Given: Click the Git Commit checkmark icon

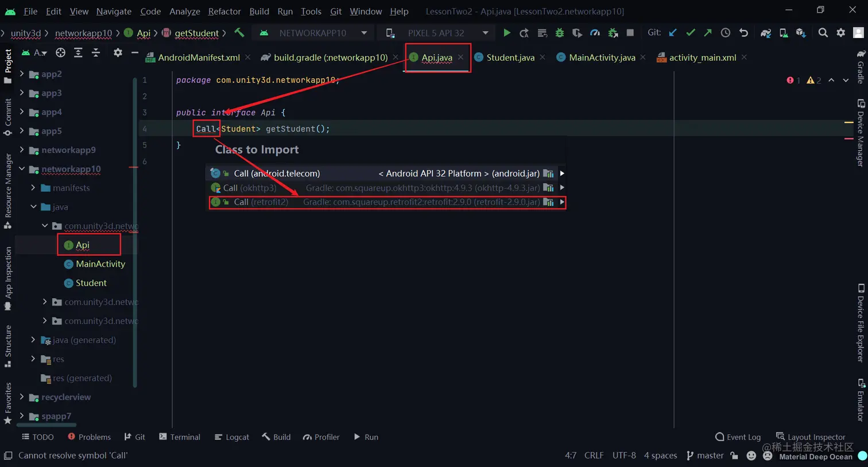Looking at the screenshot, I should click(x=691, y=33).
